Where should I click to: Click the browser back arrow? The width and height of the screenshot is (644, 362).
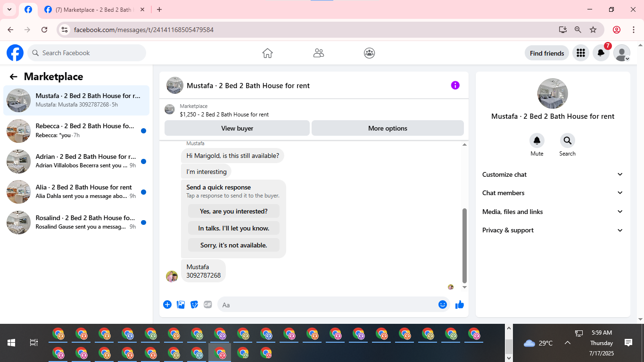tap(10, 30)
